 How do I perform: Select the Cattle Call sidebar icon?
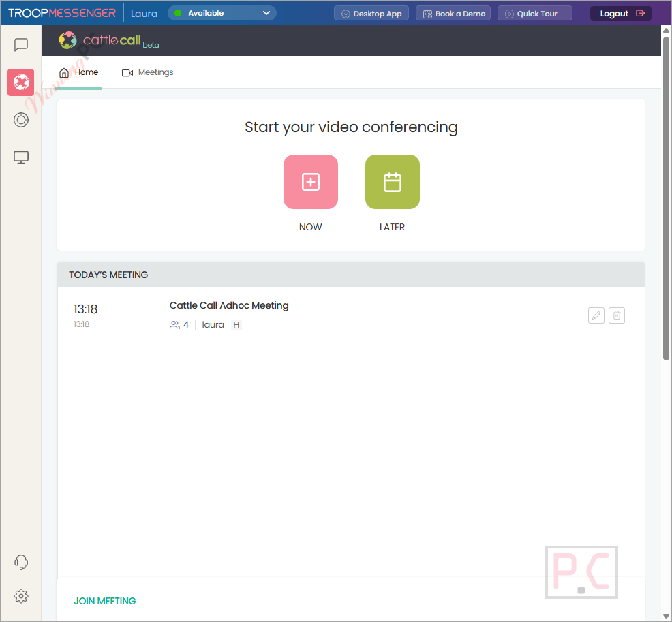(20, 82)
